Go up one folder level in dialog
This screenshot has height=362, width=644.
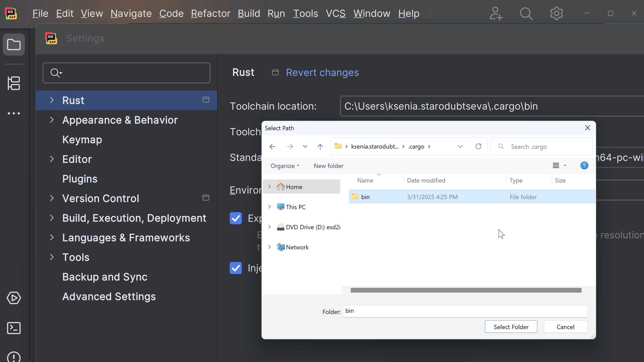click(320, 146)
